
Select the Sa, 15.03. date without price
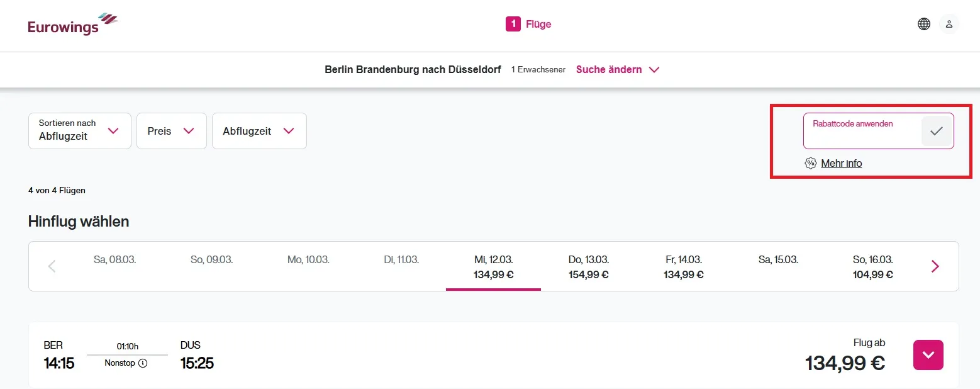pyautogui.click(x=777, y=259)
